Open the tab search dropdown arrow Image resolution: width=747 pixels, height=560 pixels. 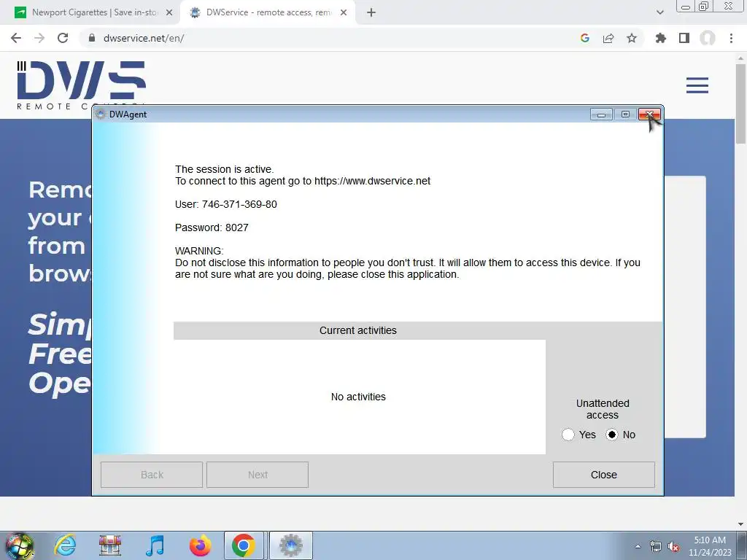[659, 12]
